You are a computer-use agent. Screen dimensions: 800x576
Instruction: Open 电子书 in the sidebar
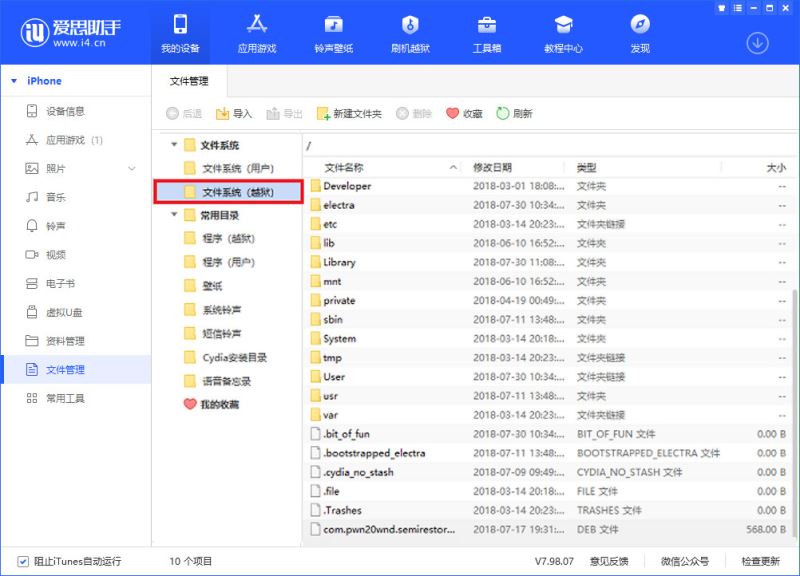click(x=77, y=283)
